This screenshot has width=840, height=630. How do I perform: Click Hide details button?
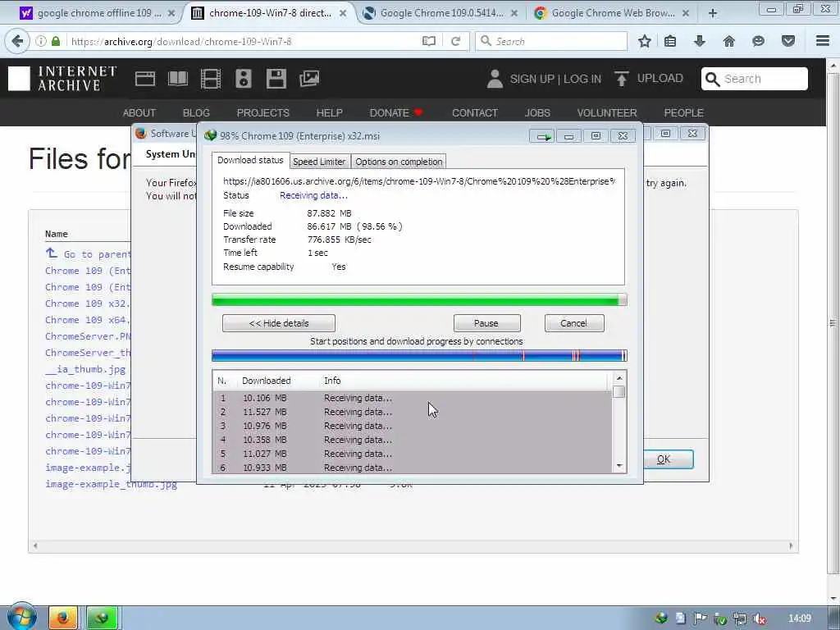pos(279,323)
